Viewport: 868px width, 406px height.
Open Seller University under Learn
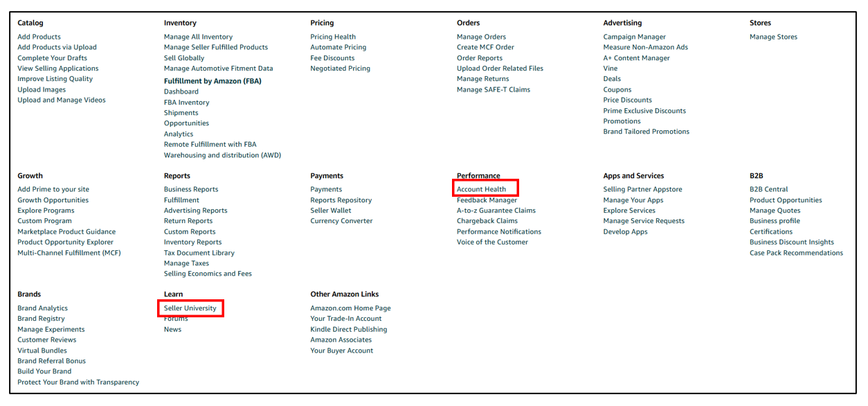click(x=190, y=308)
